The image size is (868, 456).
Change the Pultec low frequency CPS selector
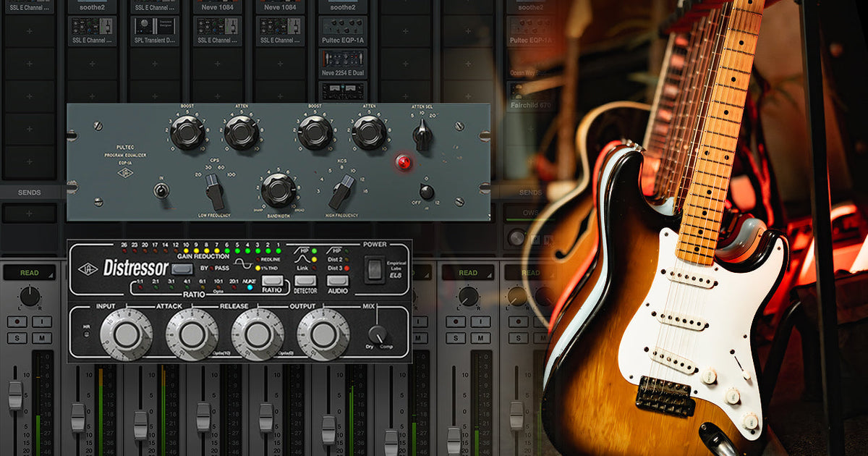coord(215,193)
